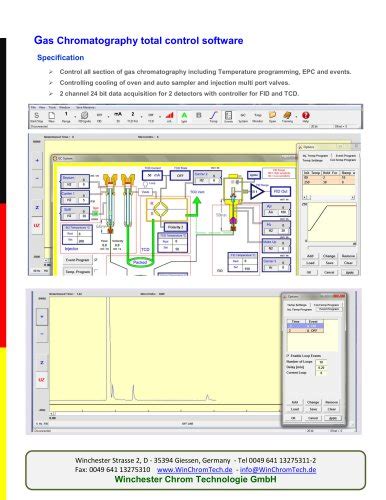Click the info@WinChromTech.de email link
Viewport: 386px width, 500px height.
click(x=278, y=469)
